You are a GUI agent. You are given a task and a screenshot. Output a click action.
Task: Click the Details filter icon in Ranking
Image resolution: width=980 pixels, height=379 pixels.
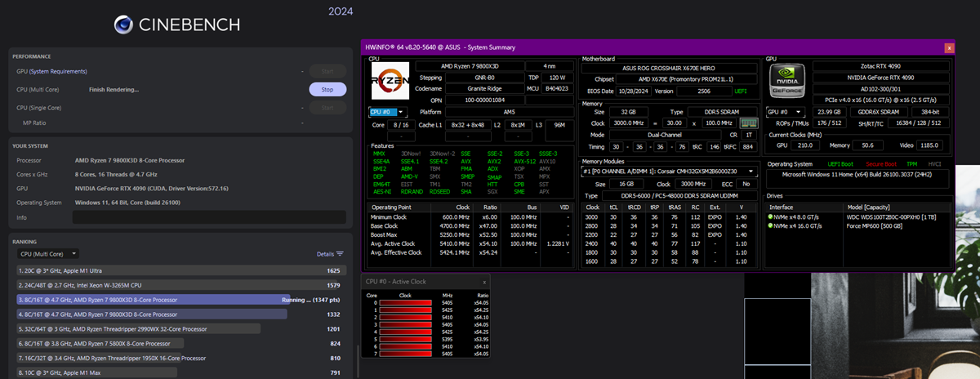[340, 254]
